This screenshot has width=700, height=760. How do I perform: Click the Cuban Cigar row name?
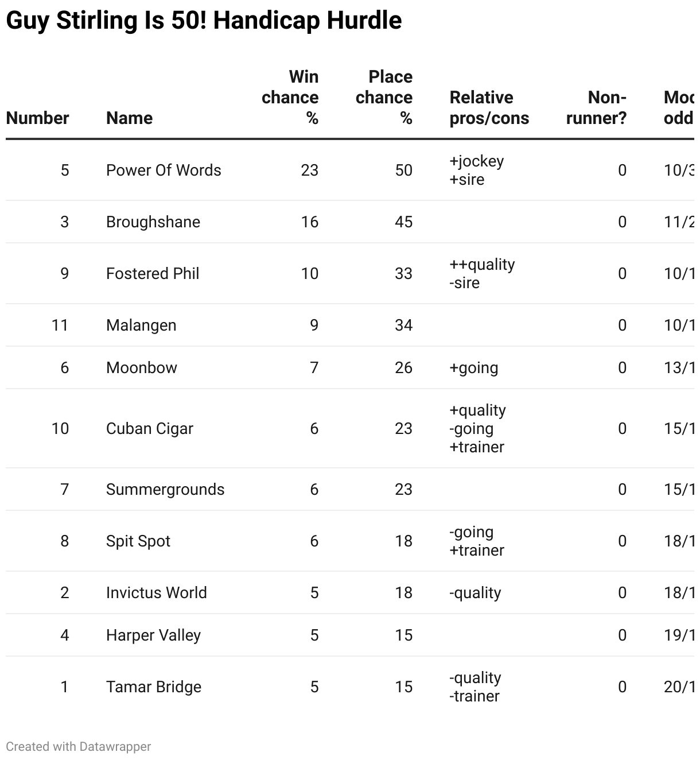click(150, 429)
